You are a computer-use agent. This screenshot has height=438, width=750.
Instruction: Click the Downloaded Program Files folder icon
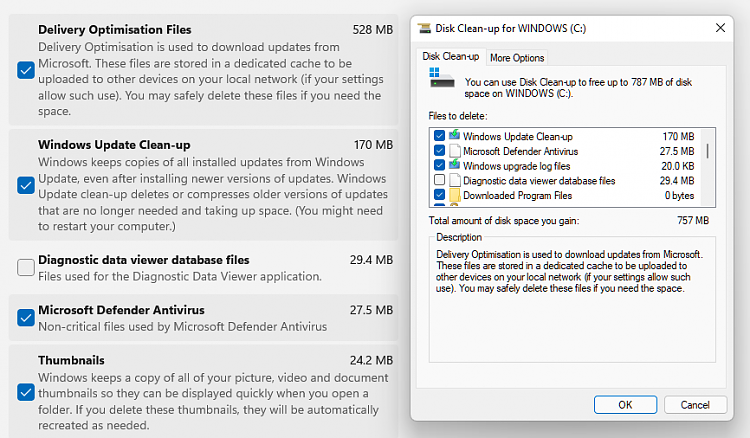pyautogui.click(x=454, y=195)
